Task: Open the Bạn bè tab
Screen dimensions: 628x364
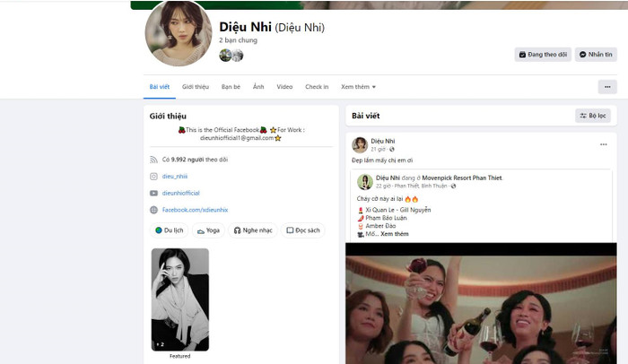Action: tap(231, 87)
